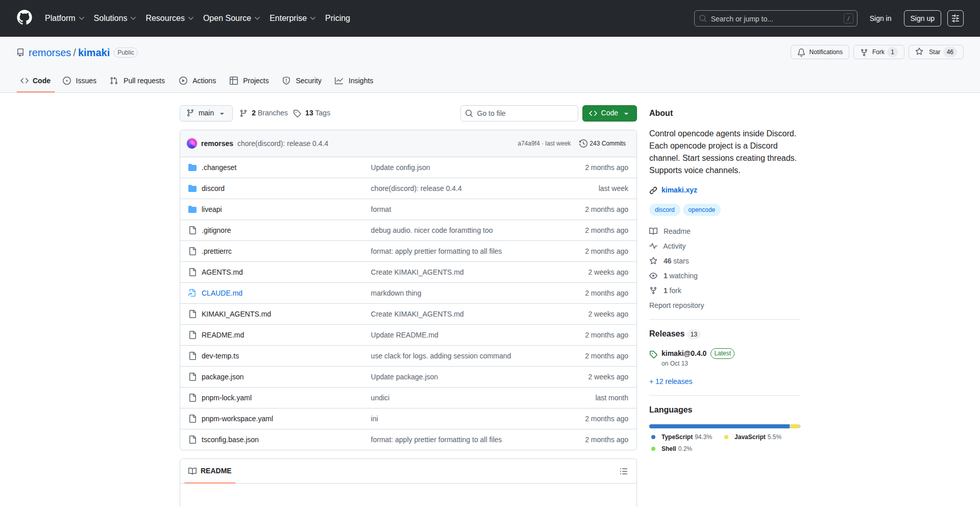This screenshot has width=980, height=507.
Task: Click the watching eye icon
Action: tap(654, 276)
